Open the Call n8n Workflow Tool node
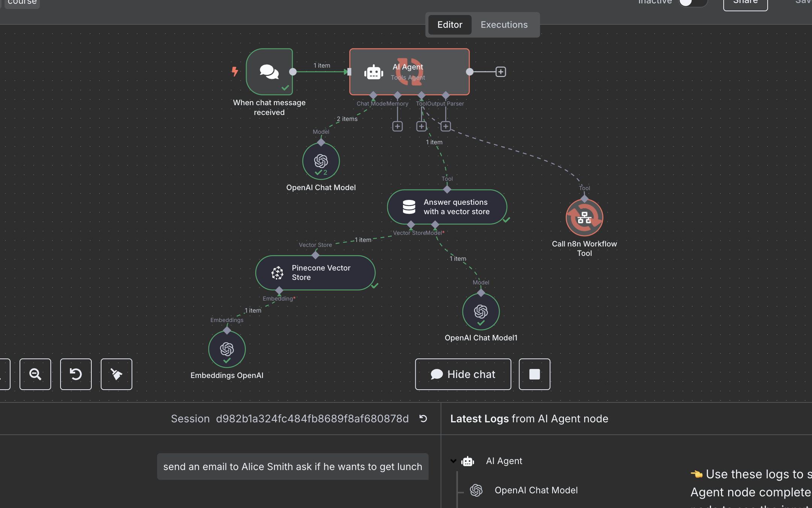Image resolution: width=812 pixels, height=508 pixels. [x=584, y=217]
